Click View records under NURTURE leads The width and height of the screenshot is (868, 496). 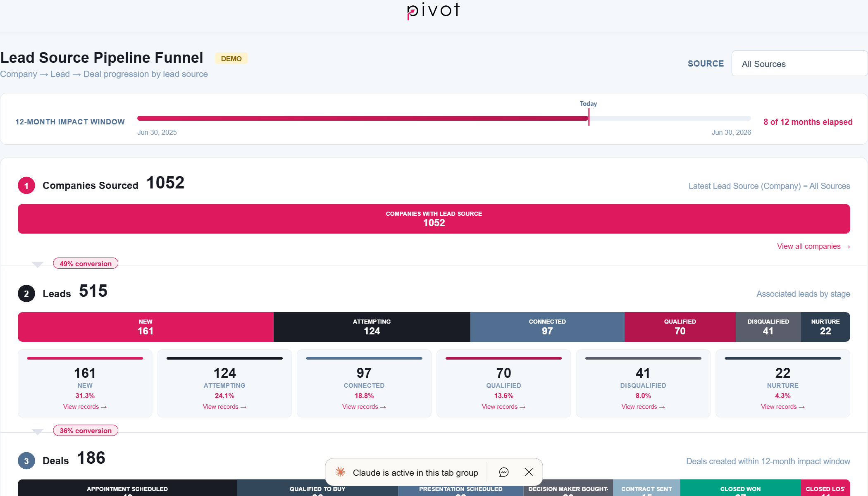[x=782, y=406]
